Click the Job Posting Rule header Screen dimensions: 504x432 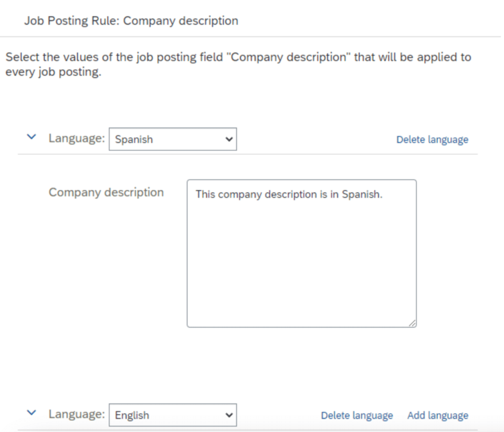coord(131,21)
